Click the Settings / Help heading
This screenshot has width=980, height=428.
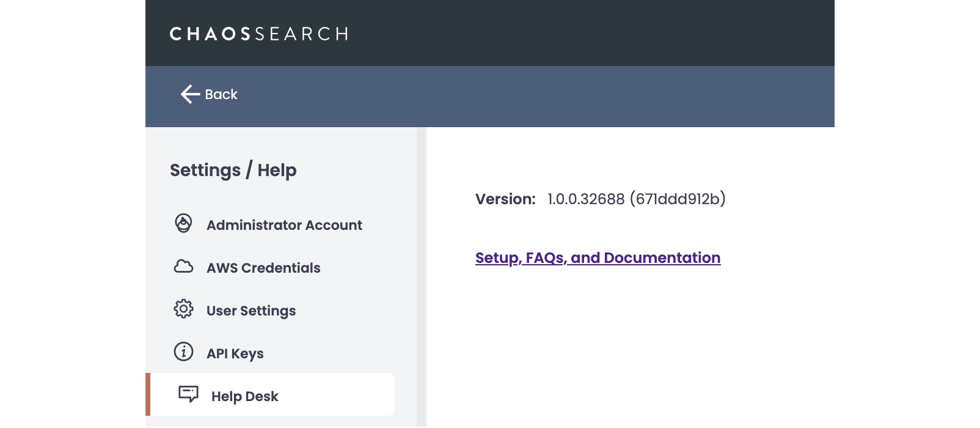coord(233,170)
